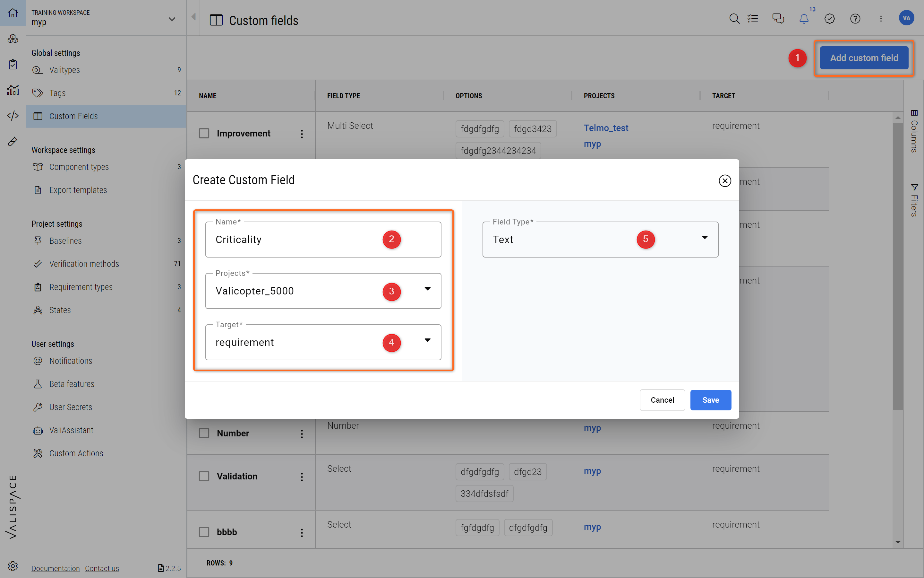Open the pencil edit icon in left rail
This screenshot has width=924, height=578.
pyautogui.click(x=13, y=141)
